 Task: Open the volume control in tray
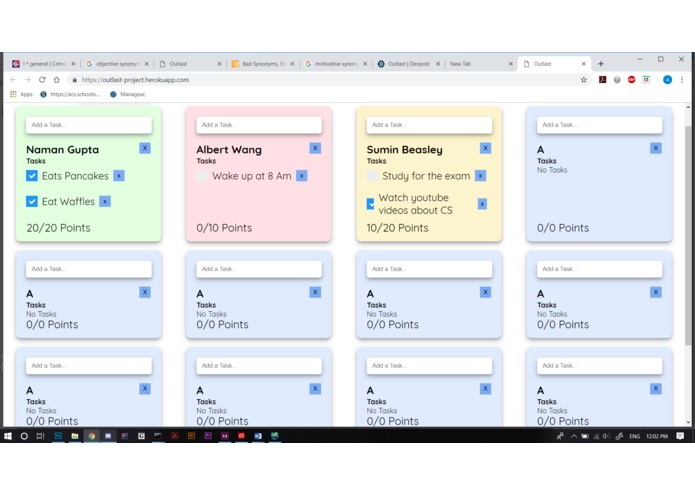[606, 436]
